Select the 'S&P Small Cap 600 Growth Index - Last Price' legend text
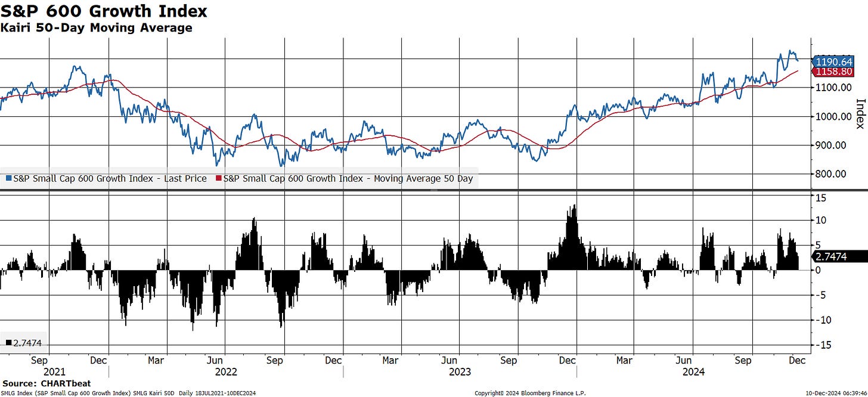Image resolution: width=868 pixels, height=397 pixels. (110, 179)
